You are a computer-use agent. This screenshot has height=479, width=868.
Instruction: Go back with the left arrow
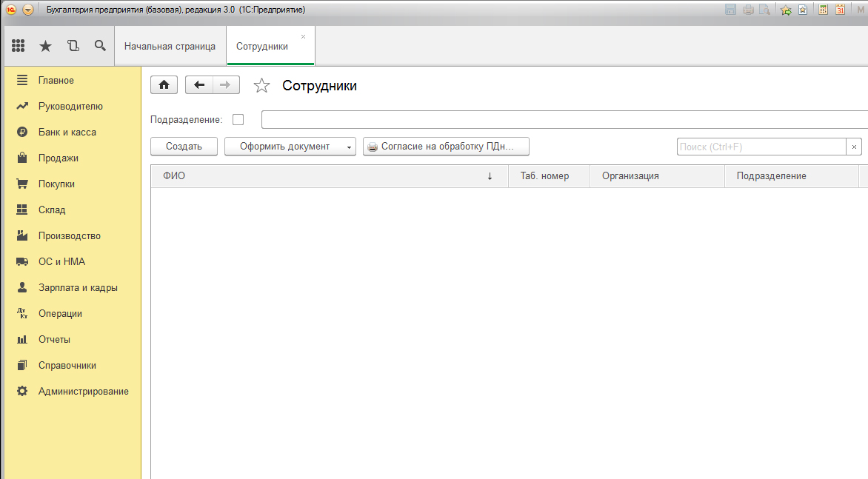click(198, 85)
